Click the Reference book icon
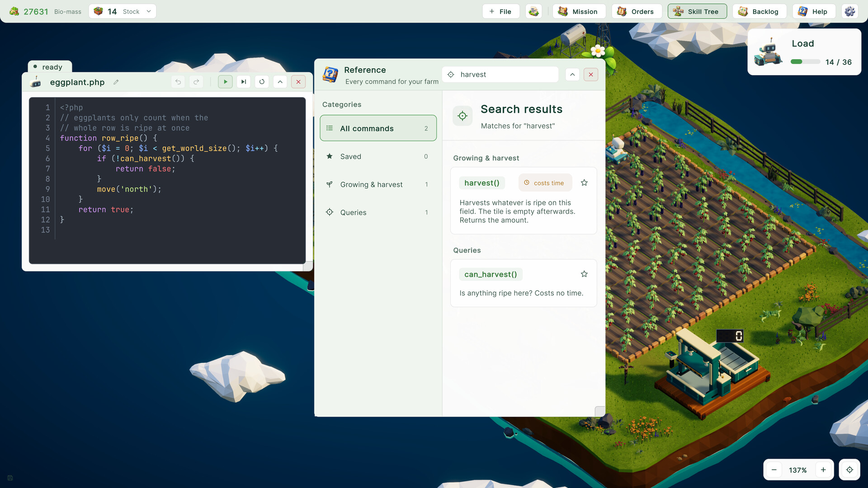868x488 pixels. point(330,74)
